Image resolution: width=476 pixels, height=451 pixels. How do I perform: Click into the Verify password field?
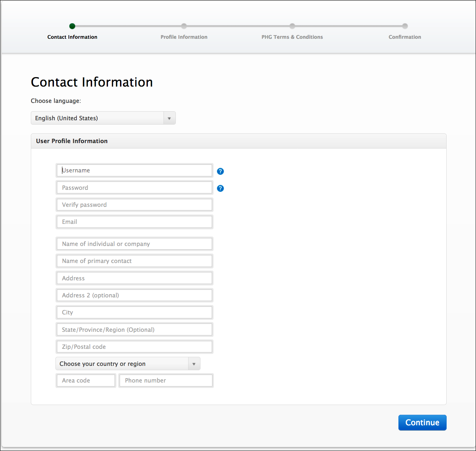(x=134, y=205)
